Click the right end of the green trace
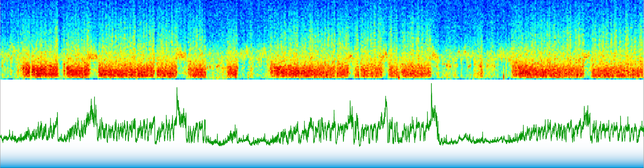Screen dimensions: 644x168 [642, 129]
